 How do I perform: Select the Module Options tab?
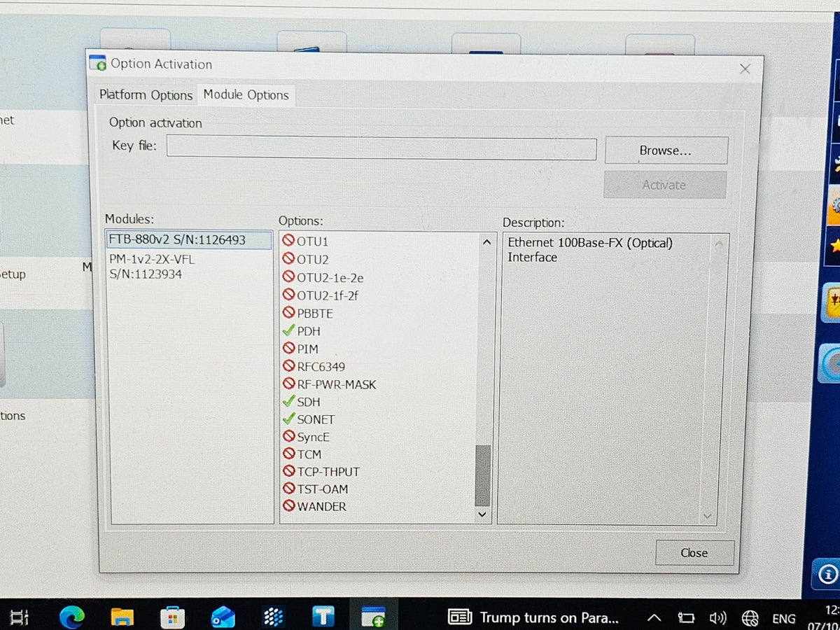pos(246,94)
